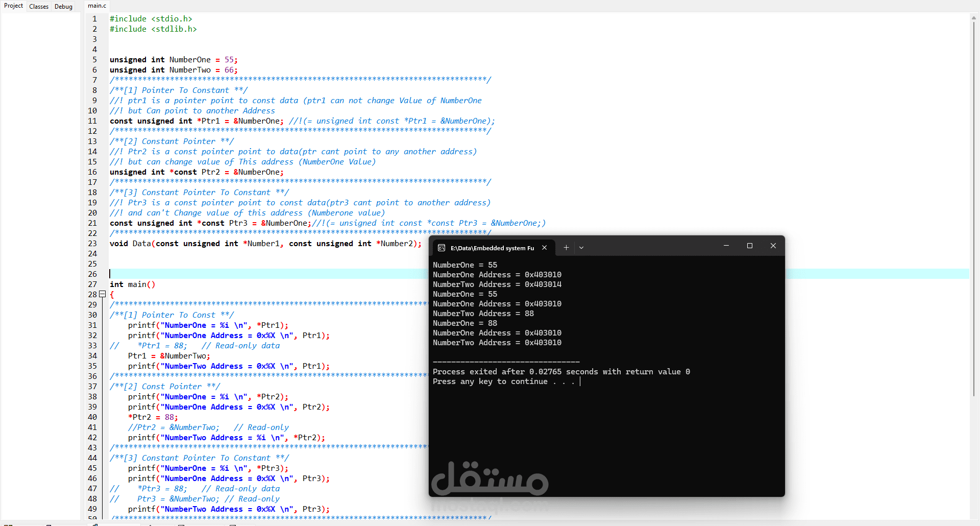
Task: Switch to the Debug tab
Action: pyautogui.click(x=63, y=6)
